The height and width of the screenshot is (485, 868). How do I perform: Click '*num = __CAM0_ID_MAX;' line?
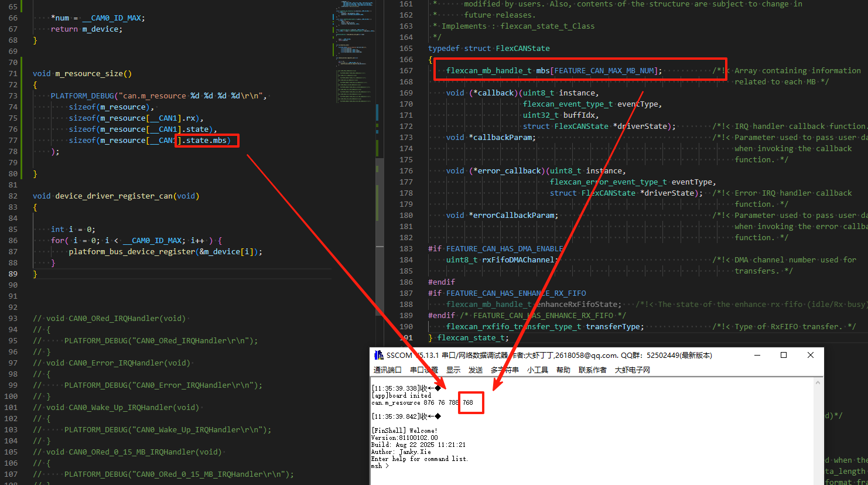[x=98, y=18]
